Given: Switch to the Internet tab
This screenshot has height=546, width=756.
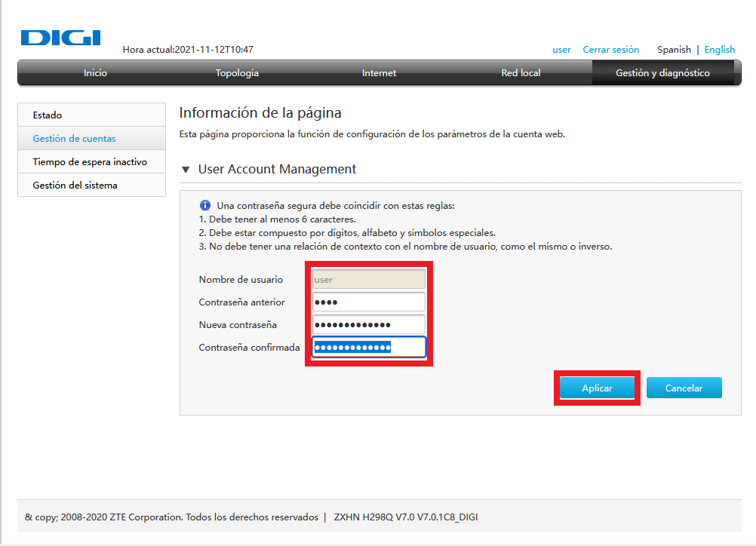Looking at the screenshot, I should pyautogui.click(x=379, y=72).
